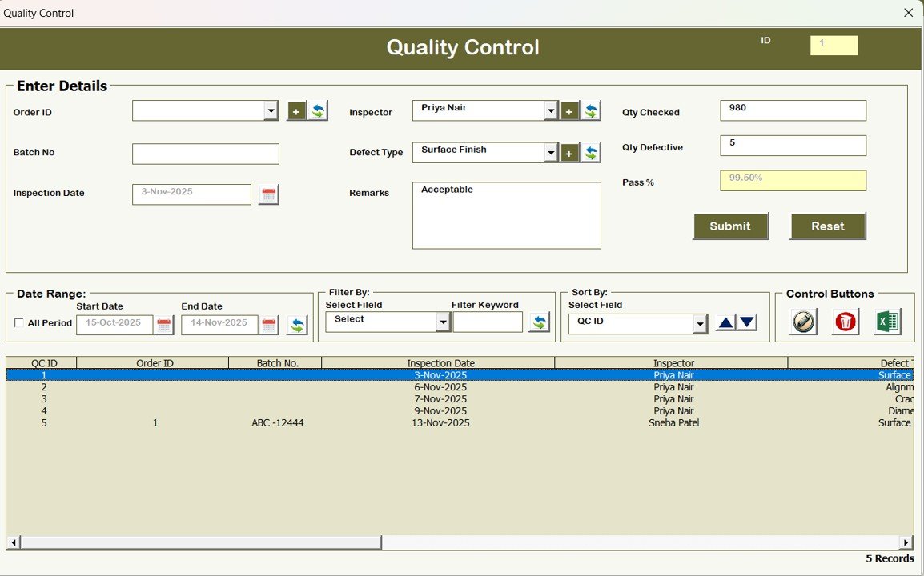This screenshot has width=924, height=576.
Task: Reset the entry form
Action: click(827, 226)
